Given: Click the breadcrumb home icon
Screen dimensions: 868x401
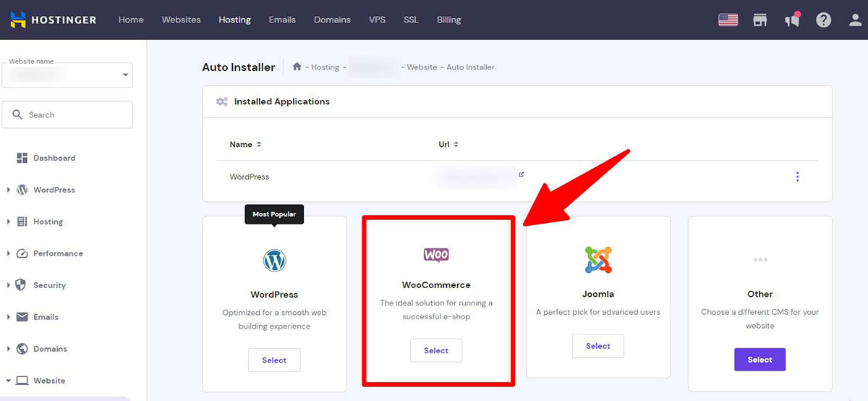Looking at the screenshot, I should 297,67.
